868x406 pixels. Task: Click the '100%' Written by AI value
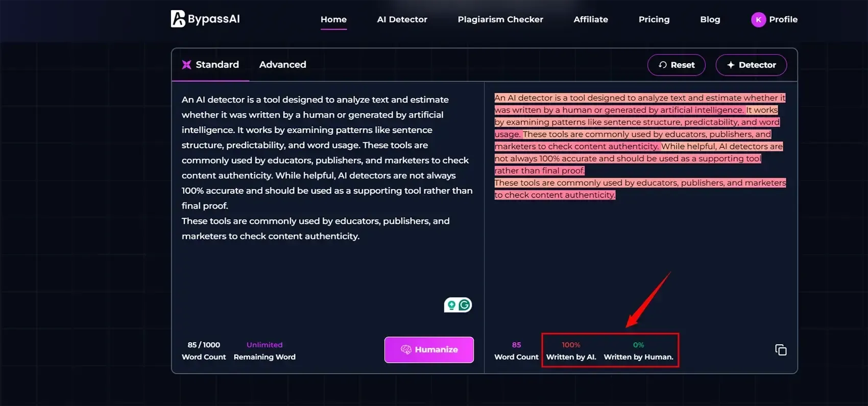(x=571, y=345)
